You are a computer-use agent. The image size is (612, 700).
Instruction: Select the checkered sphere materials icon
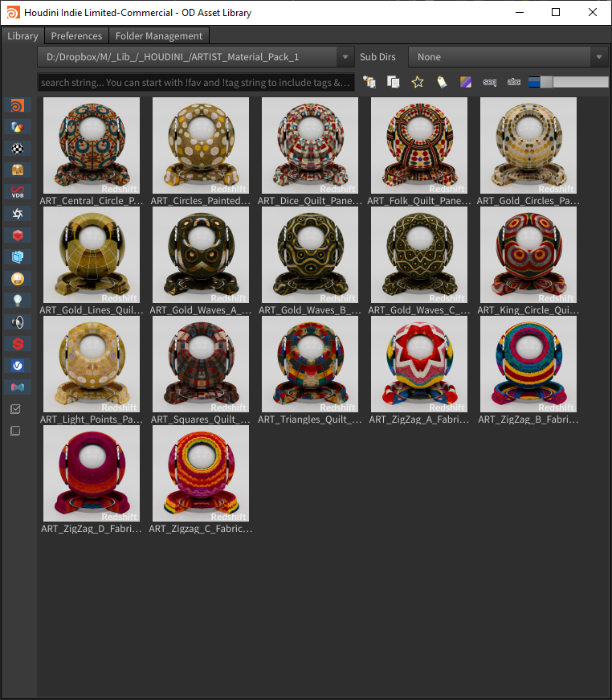(18, 149)
